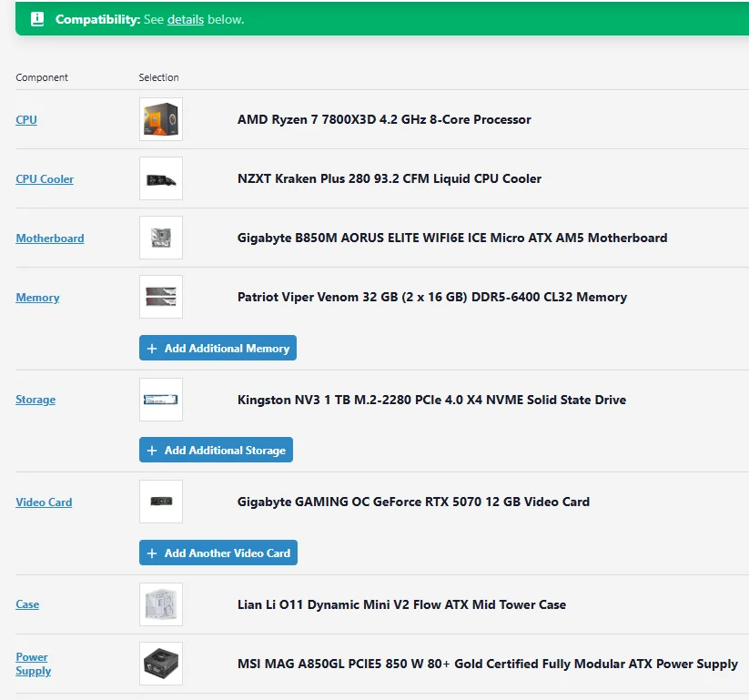
Task: Open the CPU component link
Action: pos(26,119)
